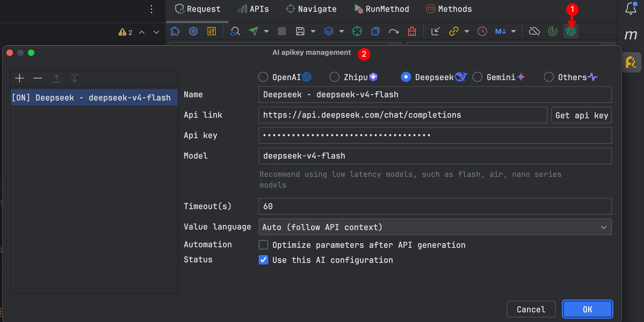Switch to the Methods tab
The width and height of the screenshot is (644, 322).
coord(449,9)
